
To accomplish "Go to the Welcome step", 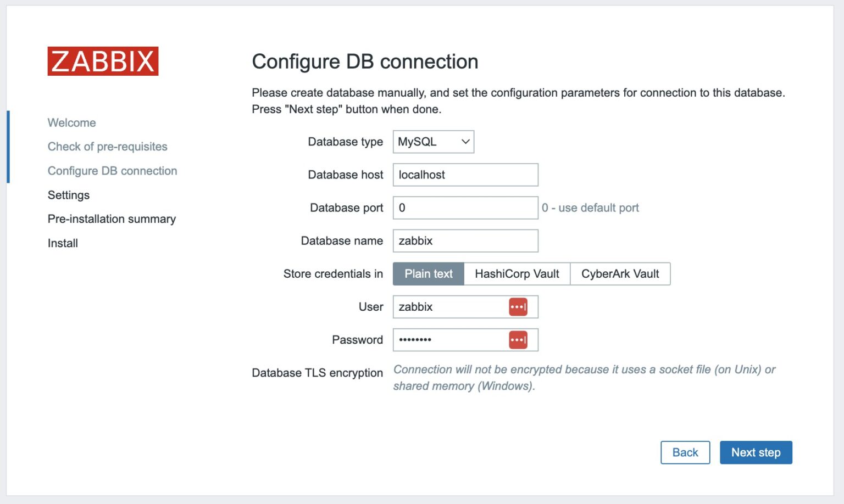I will coord(71,122).
